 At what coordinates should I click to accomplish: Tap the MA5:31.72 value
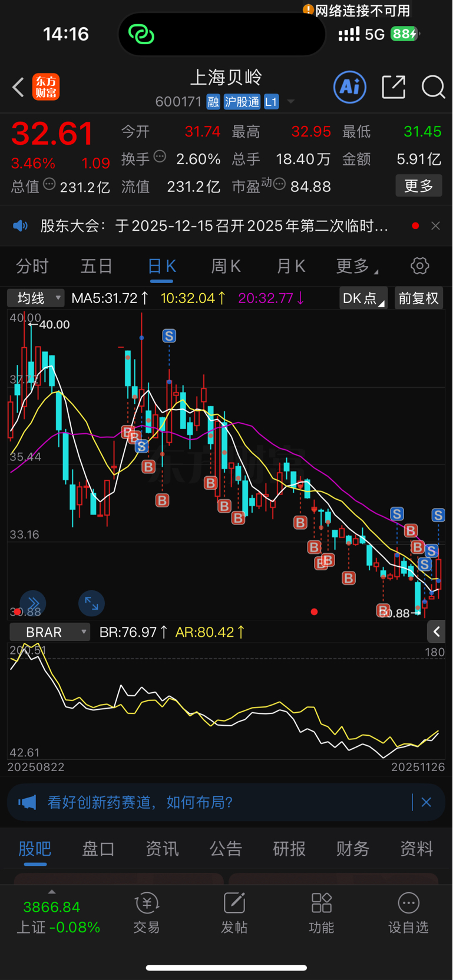110,298
